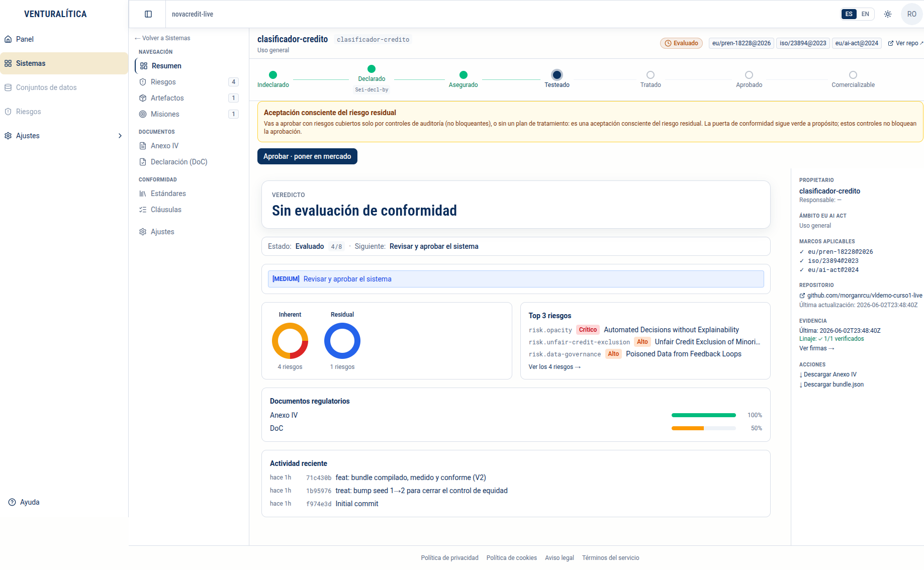Select Aprobado lifecycle step

click(x=749, y=79)
